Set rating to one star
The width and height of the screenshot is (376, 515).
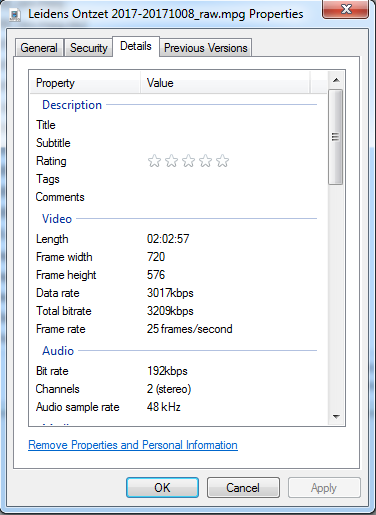coord(154,161)
